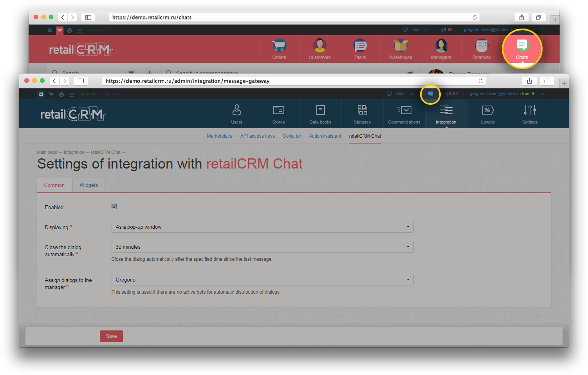The width and height of the screenshot is (588, 375).
Task: Open the ActionAssistant subtab
Action: (x=325, y=136)
